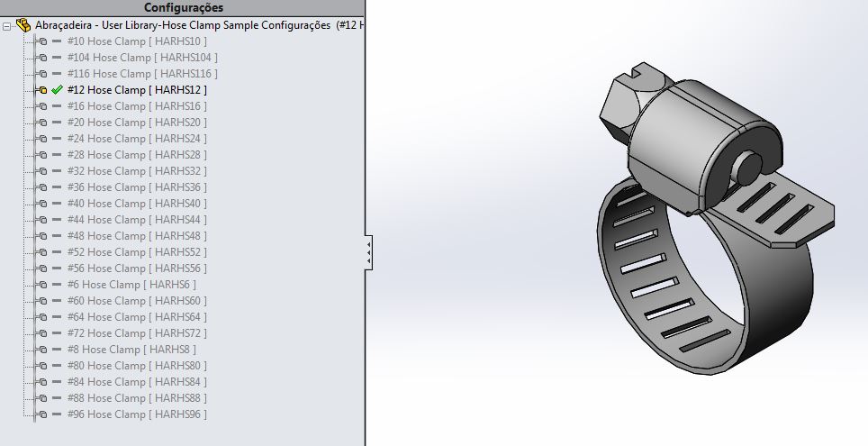Image resolution: width=868 pixels, height=446 pixels.
Task: Click configuration icon of #96 Hose Clamp
Action: tap(42, 414)
